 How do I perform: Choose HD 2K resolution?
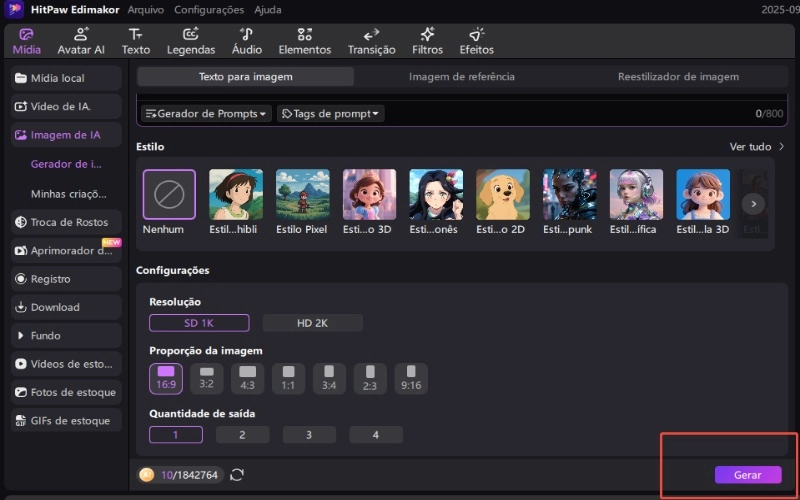[x=312, y=323]
